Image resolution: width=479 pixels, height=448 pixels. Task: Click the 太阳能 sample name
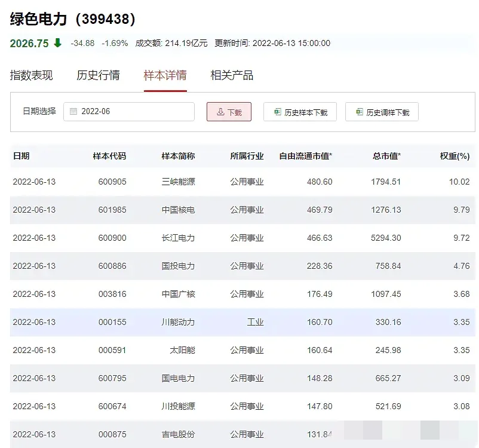point(182,351)
